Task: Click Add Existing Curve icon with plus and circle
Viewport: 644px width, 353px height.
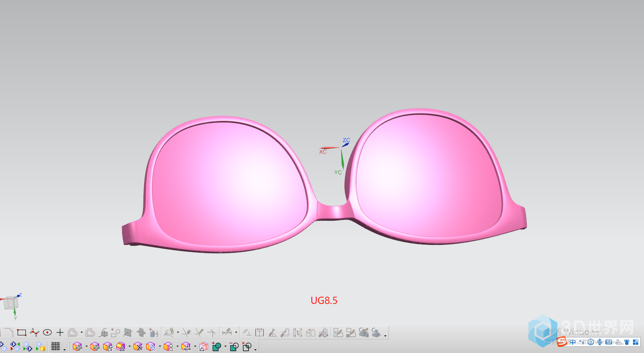Action: (x=116, y=333)
